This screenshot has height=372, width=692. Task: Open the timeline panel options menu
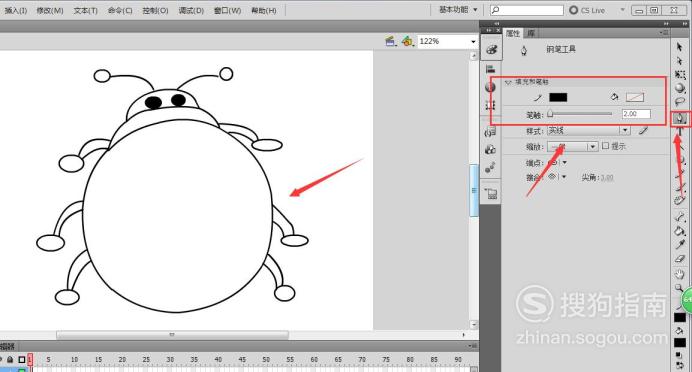point(473,346)
